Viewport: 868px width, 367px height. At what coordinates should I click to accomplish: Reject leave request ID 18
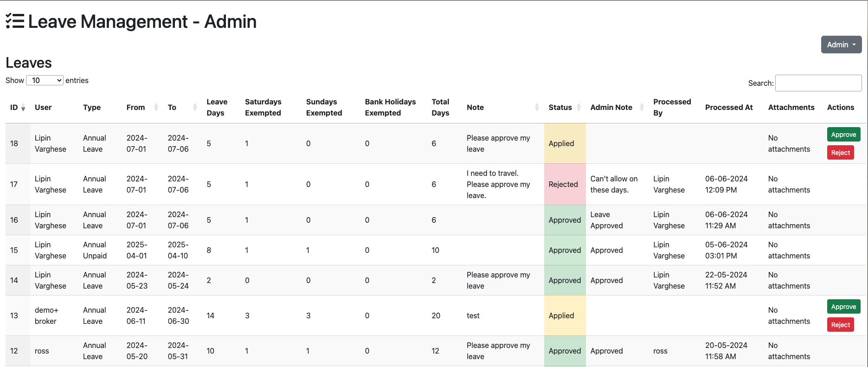840,153
